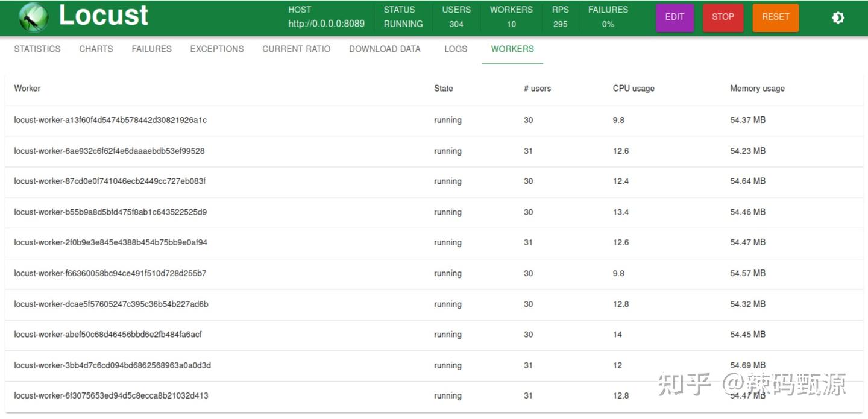Open the STATISTICS tab
The image size is (868, 419).
pyautogui.click(x=37, y=49)
